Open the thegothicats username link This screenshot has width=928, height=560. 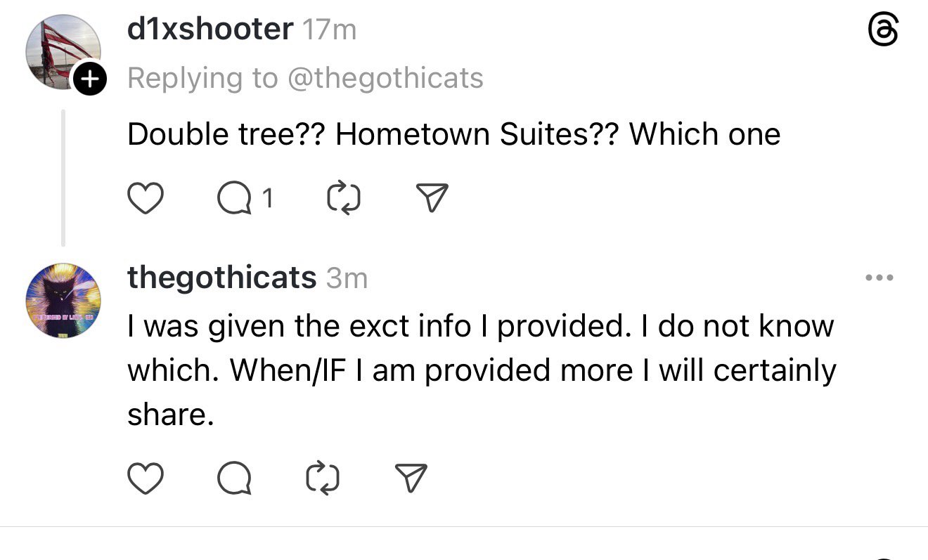(x=221, y=278)
